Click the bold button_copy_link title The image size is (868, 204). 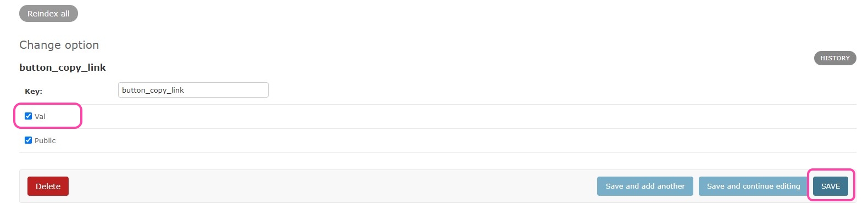tap(63, 67)
